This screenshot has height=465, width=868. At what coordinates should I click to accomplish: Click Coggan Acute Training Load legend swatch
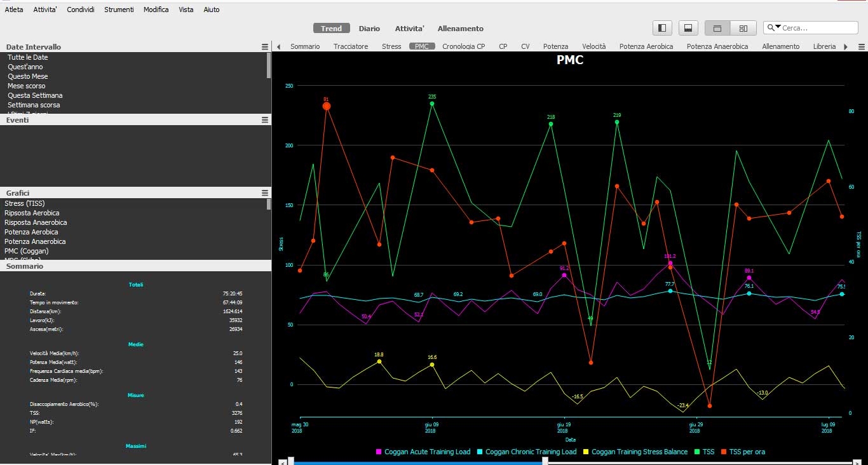click(x=379, y=452)
